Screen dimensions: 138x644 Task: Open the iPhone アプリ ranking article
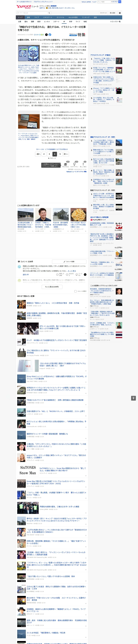coord(104,90)
